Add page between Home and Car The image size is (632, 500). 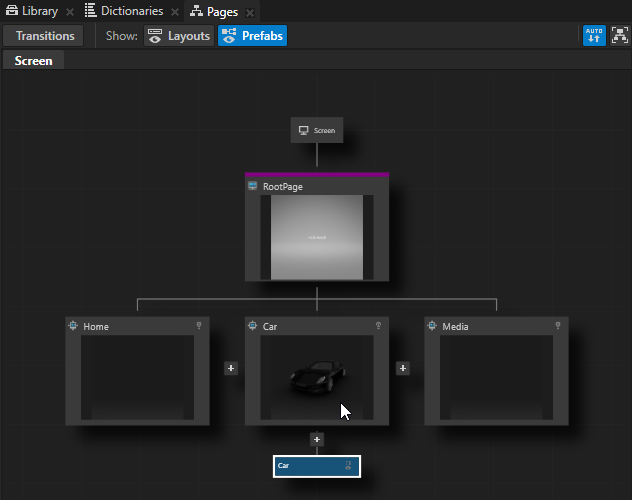tap(231, 368)
